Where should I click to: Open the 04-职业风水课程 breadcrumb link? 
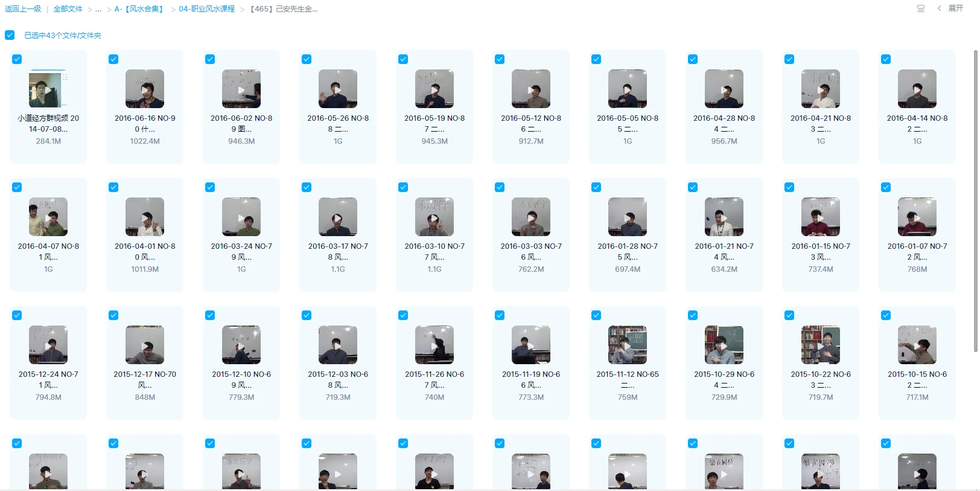[206, 9]
